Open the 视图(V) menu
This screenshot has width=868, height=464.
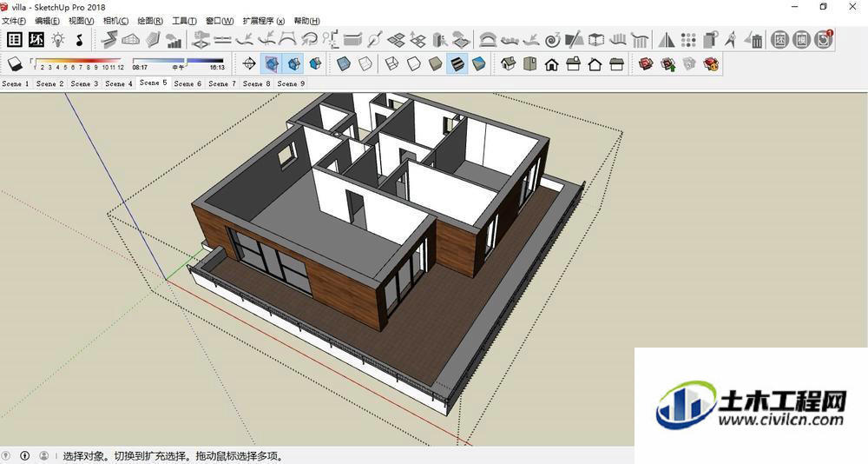tap(81, 21)
